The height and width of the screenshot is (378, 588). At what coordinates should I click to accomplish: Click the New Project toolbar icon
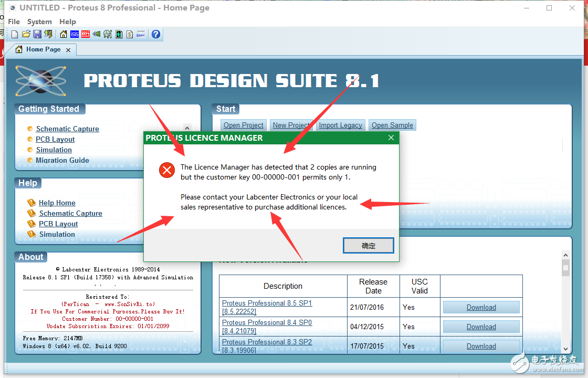[15, 35]
